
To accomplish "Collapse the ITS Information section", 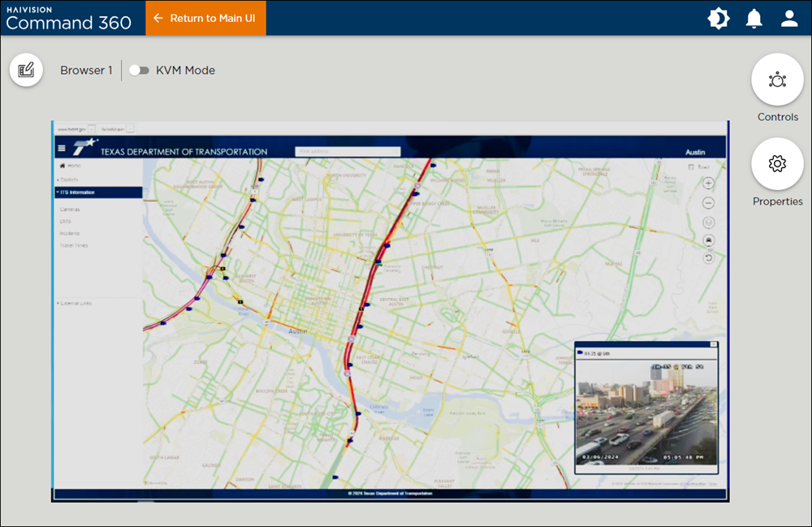I will [x=76, y=192].
